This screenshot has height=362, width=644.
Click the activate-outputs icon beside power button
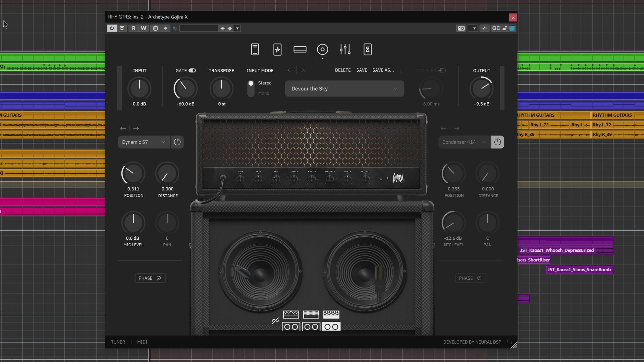point(122,28)
